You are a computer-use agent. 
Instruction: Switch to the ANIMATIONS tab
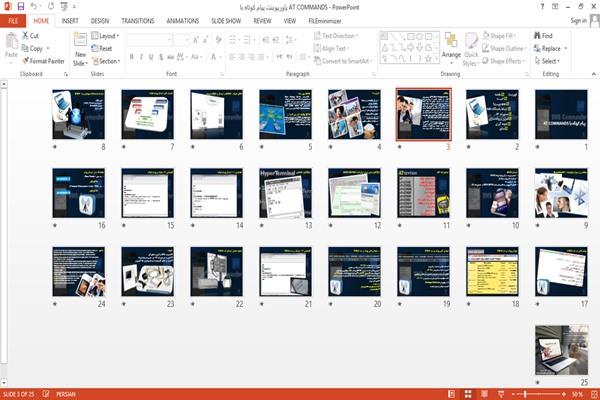(x=183, y=21)
